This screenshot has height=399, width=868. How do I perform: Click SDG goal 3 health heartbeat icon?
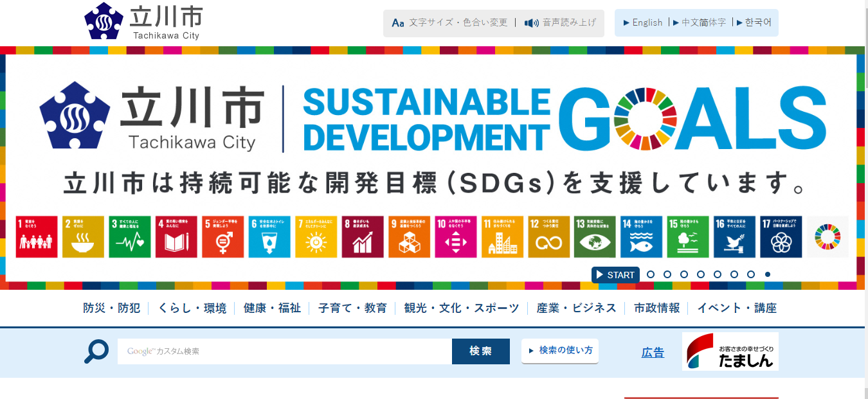pos(130,237)
